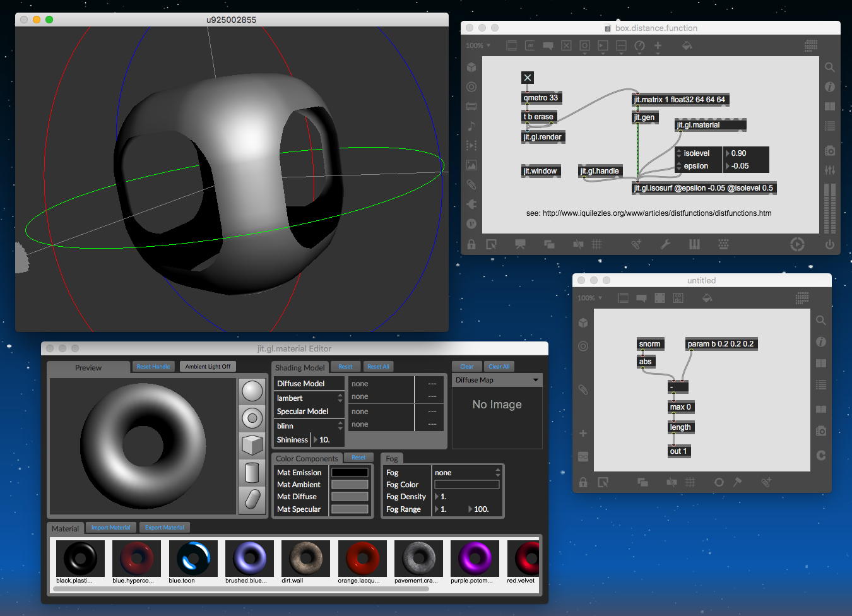Image resolution: width=852 pixels, height=616 pixels.
Task: Click the lock icon in box.distance.function patcher
Action: 471,244
